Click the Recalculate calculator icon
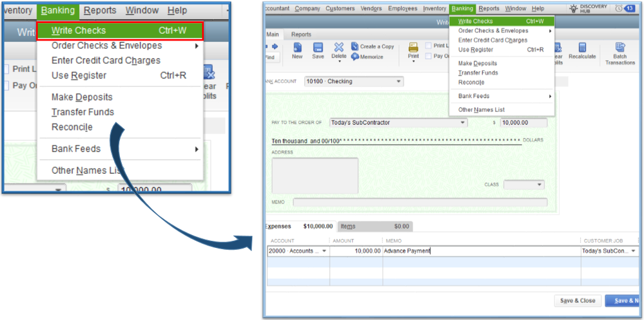This screenshot has width=644, height=320. 582,48
